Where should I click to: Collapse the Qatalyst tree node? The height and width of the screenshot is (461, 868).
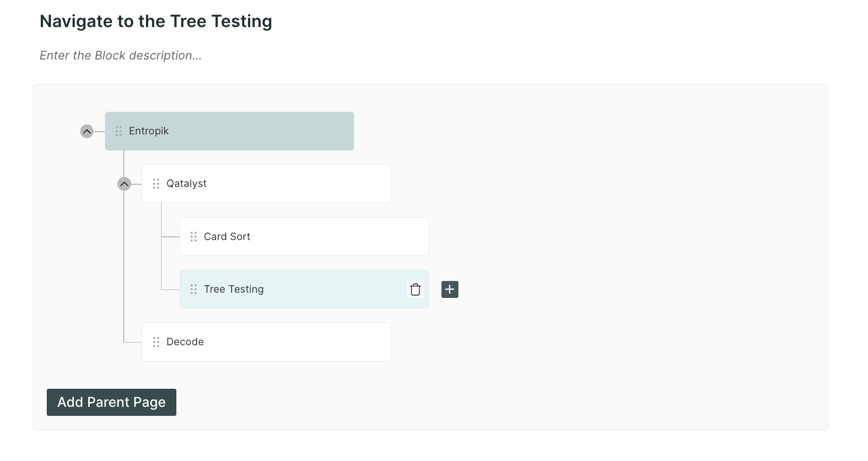click(x=124, y=184)
